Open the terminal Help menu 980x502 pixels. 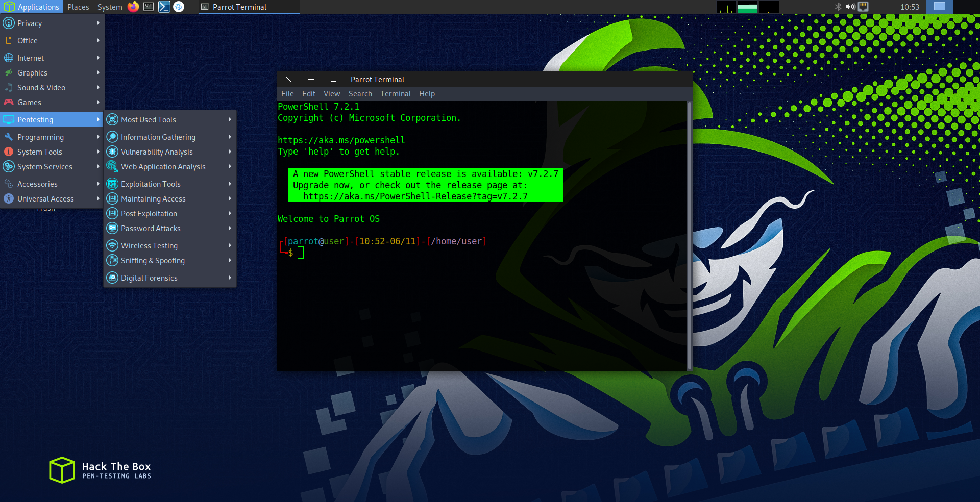(x=427, y=93)
